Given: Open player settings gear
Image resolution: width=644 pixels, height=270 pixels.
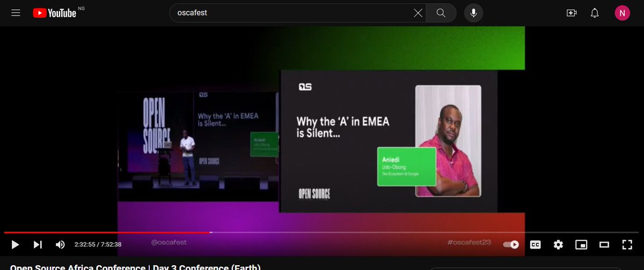Looking at the screenshot, I should (558, 245).
